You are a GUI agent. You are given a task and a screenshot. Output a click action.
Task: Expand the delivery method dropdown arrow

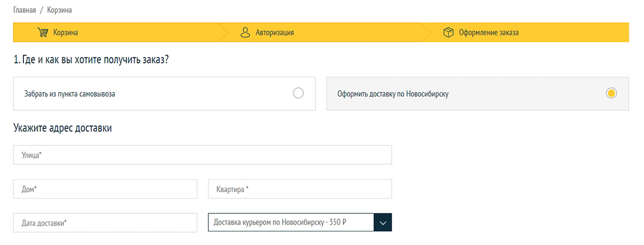coord(382,223)
